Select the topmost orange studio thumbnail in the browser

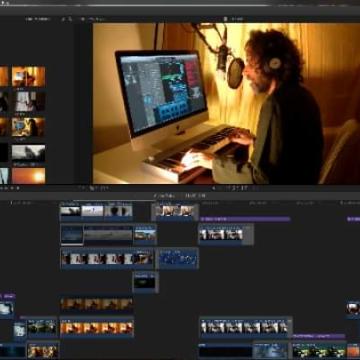[29, 76]
